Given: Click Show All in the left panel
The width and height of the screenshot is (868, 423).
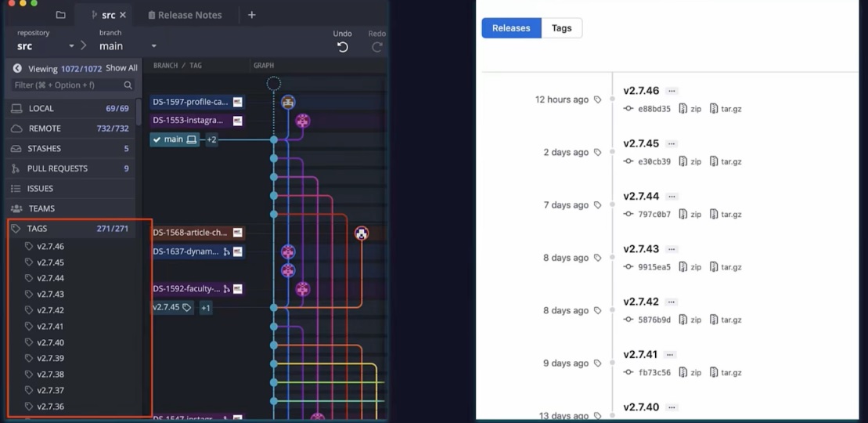Looking at the screenshot, I should tap(121, 68).
